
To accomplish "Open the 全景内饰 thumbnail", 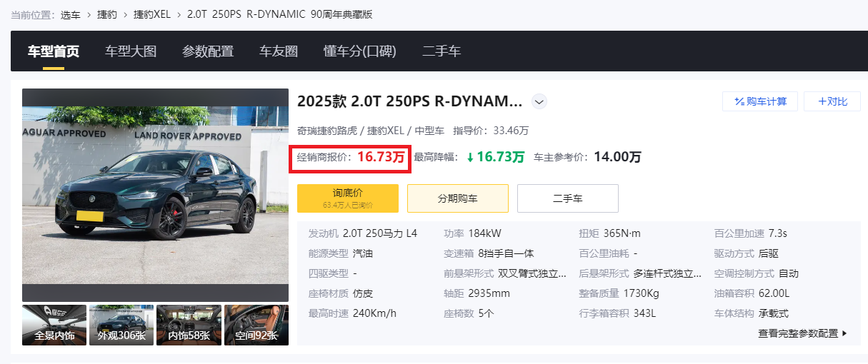I will [54, 325].
